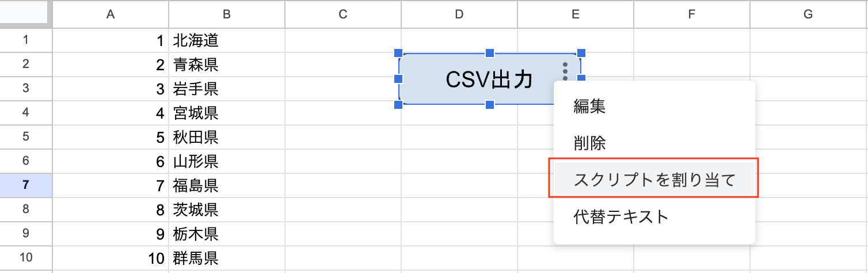The image size is (868, 273).
Task: Select column A header
Action: tap(111, 14)
